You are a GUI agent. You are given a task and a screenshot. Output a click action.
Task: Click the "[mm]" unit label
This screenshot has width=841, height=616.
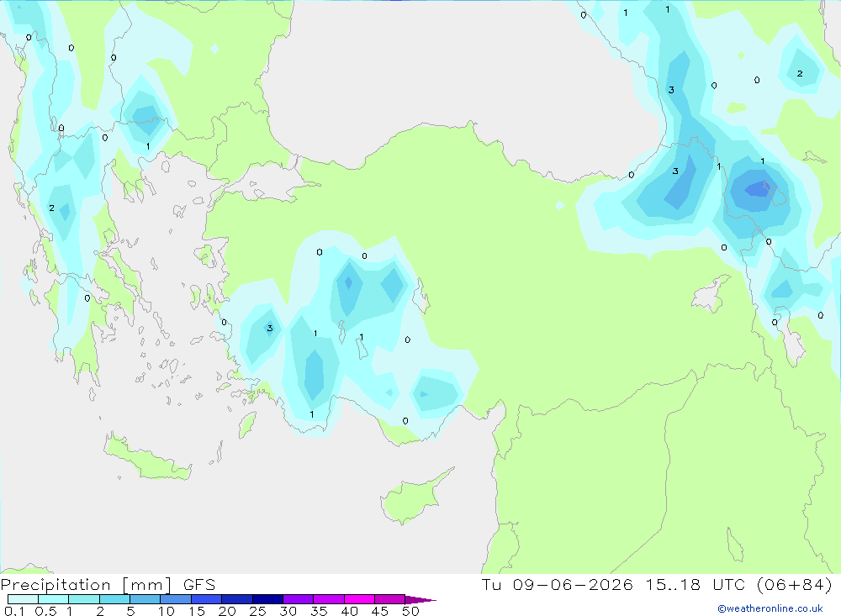[147, 585]
